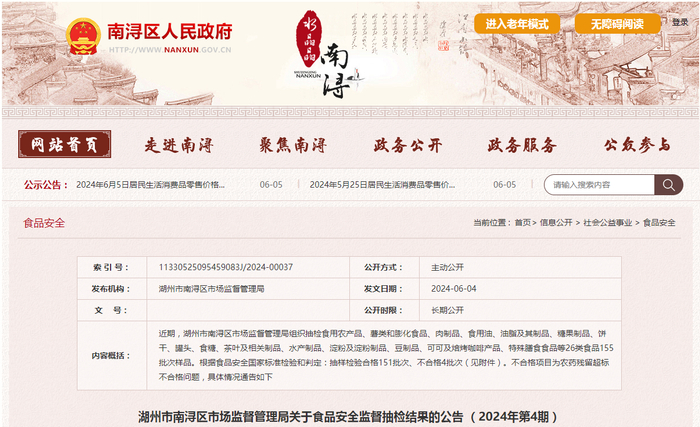Click the index number 11330525095459083J/2024-00037
The image size is (700, 427).
pos(226,267)
